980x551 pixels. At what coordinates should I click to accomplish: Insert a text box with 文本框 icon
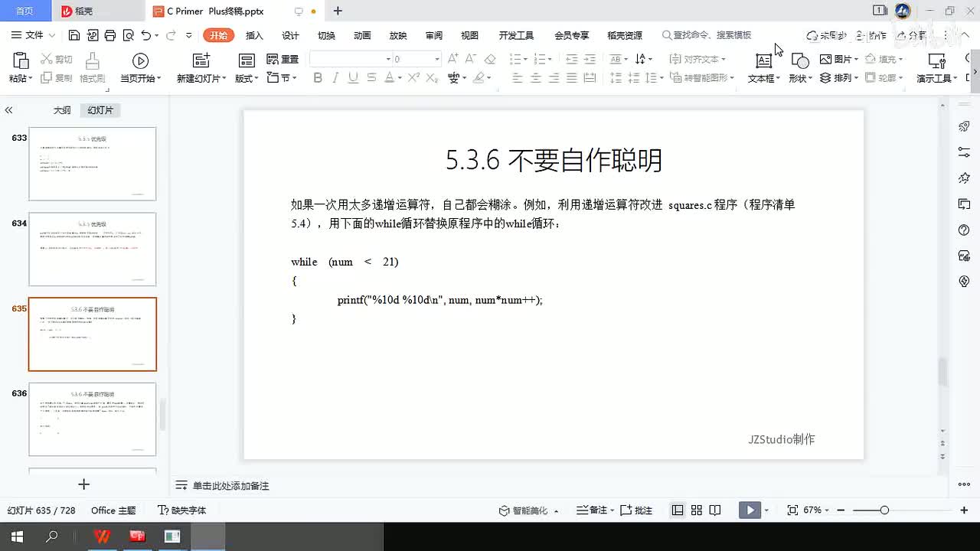763,61
